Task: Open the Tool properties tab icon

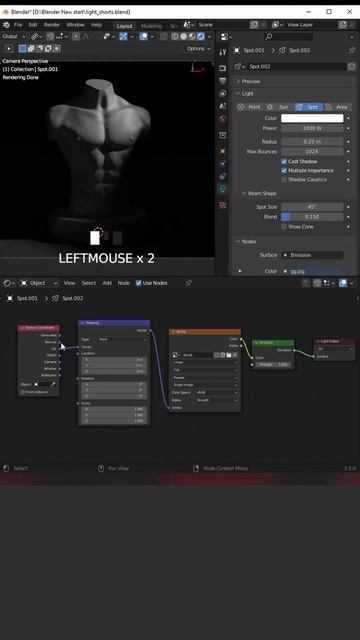Action: coord(222,52)
